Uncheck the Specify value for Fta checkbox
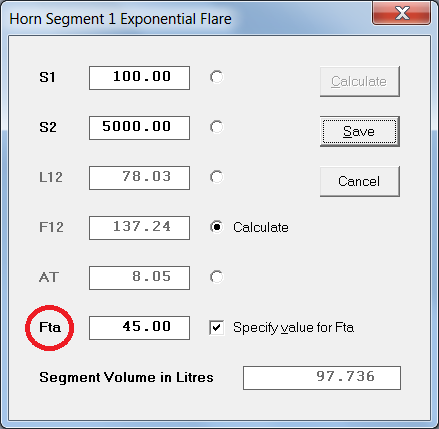This screenshot has width=439, height=429. 217,327
